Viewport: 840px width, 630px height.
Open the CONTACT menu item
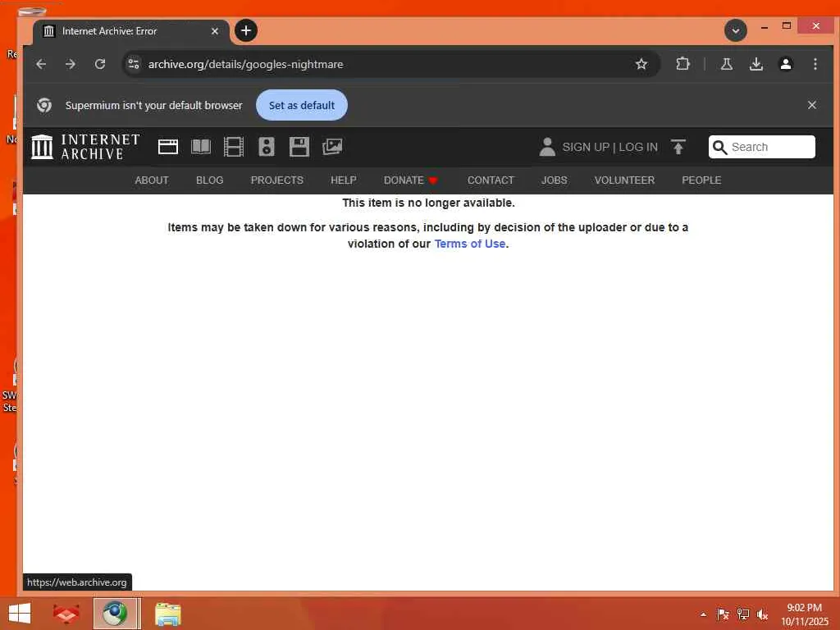click(x=491, y=180)
